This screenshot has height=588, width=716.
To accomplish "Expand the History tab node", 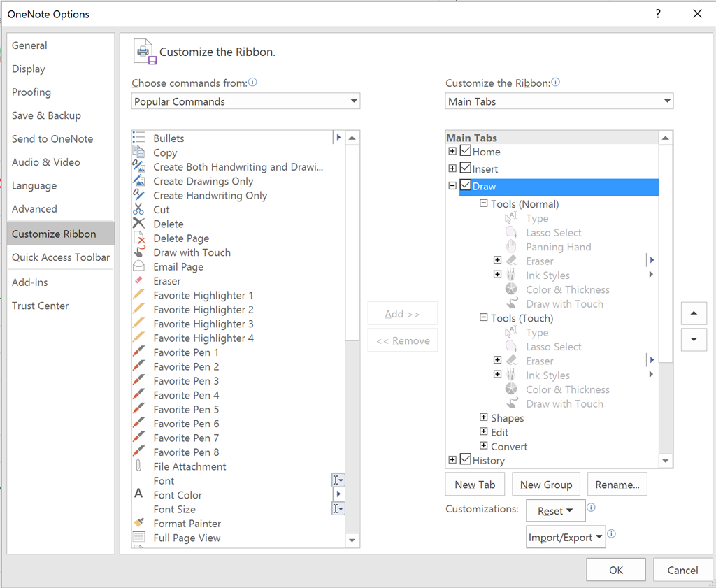I will tap(452, 460).
